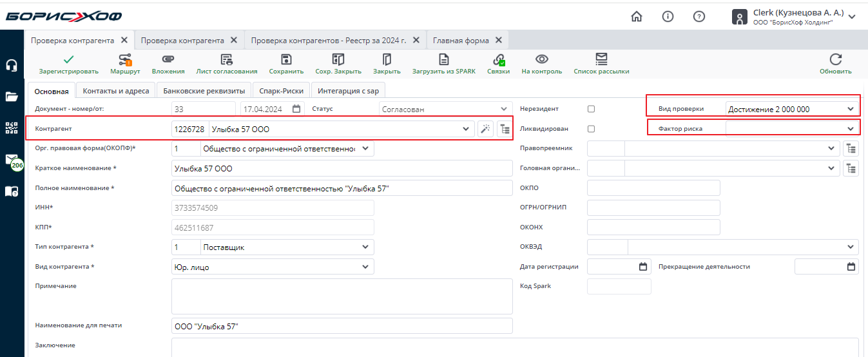Click the home icon in header
The image size is (868, 357).
[637, 17]
